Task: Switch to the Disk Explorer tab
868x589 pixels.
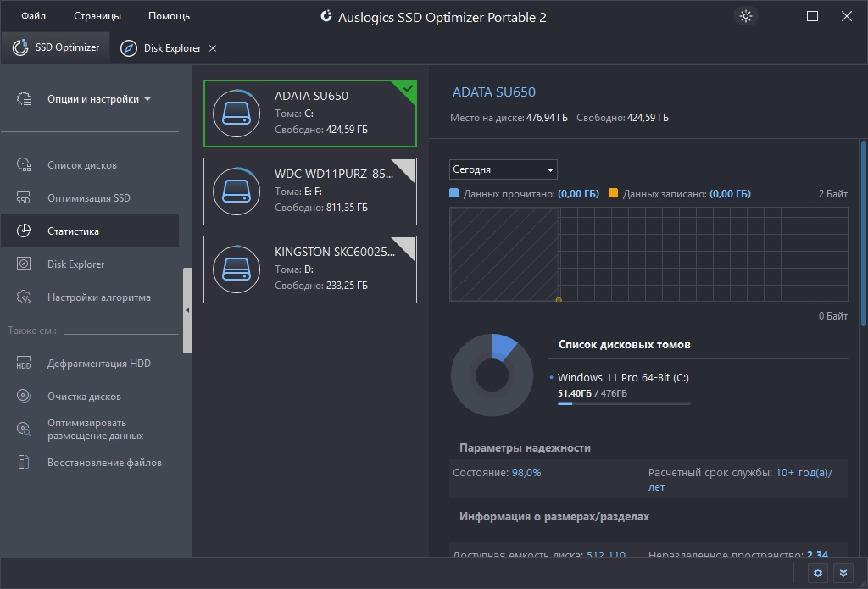Action: 168,48
